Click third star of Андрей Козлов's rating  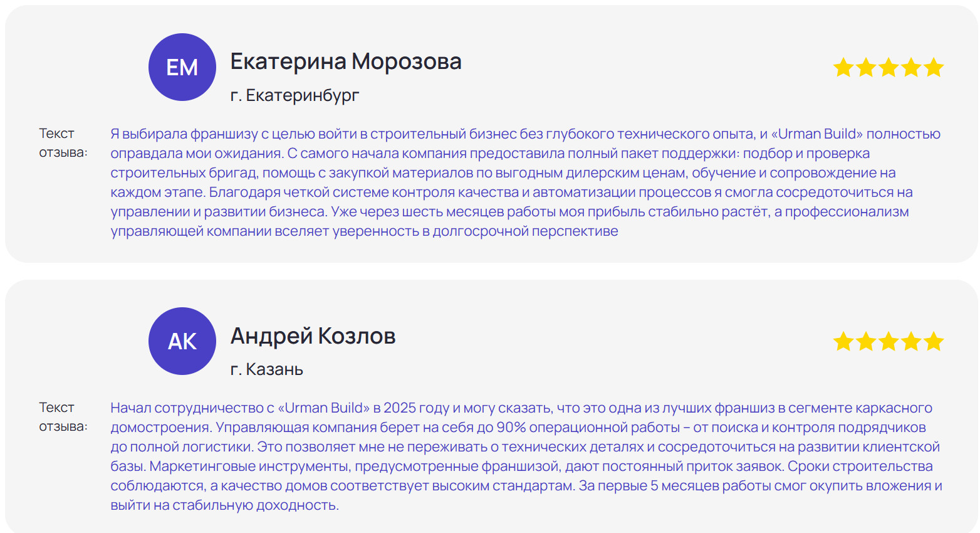889,342
